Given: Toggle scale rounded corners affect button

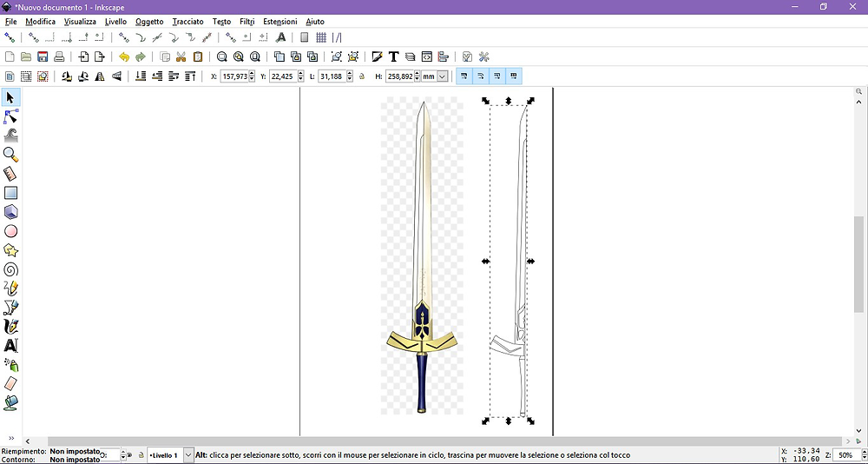Looking at the screenshot, I should pyautogui.click(x=481, y=76).
